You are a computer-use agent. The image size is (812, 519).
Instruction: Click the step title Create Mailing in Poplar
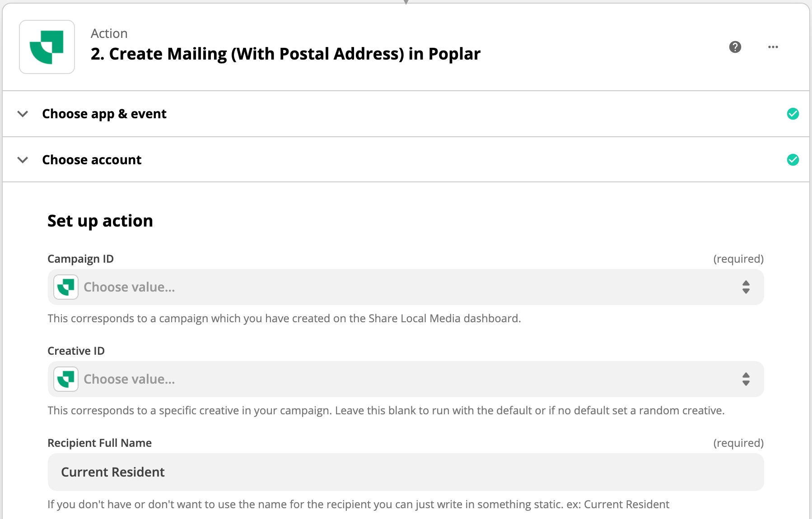(285, 54)
